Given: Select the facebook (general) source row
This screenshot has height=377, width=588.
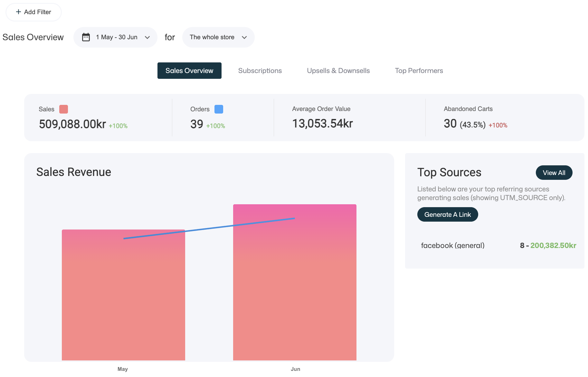Looking at the screenshot, I should point(452,245).
